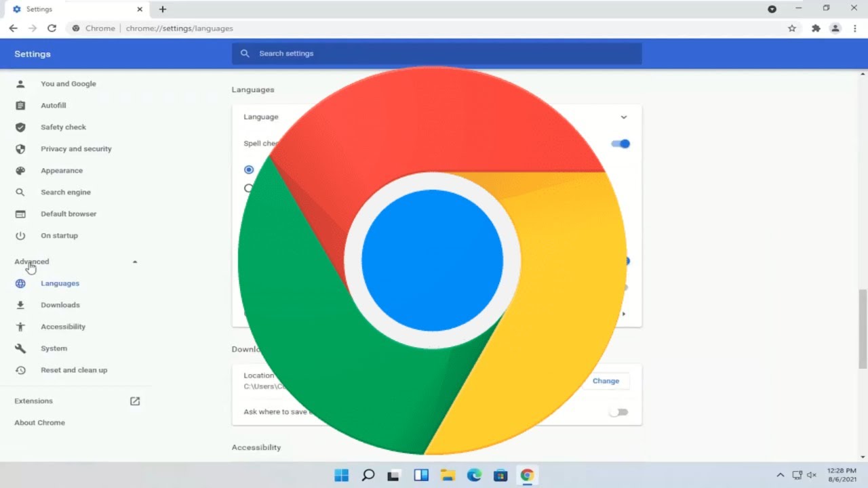868x488 pixels.
Task: Open Accessibility in sidebar
Action: (x=63, y=327)
